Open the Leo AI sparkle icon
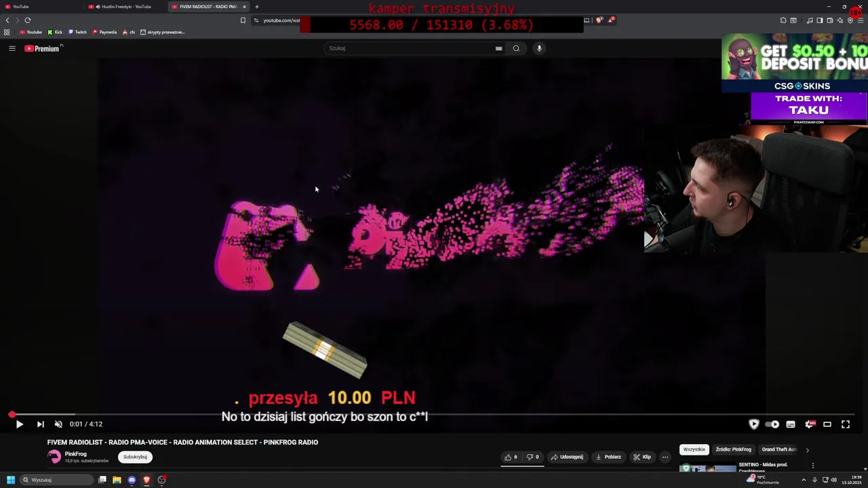The width and height of the screenshot is (868, 488). click(840, 20)
